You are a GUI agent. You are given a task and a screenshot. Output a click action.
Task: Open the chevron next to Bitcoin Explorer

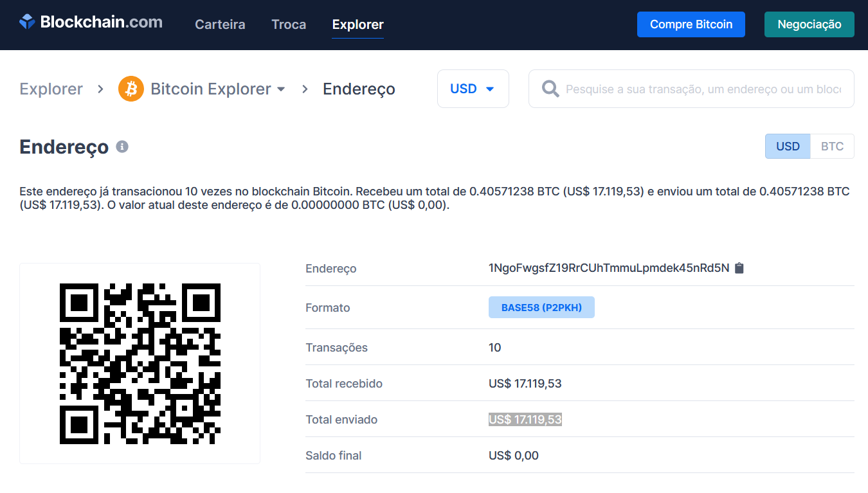[x=282, y=89]
